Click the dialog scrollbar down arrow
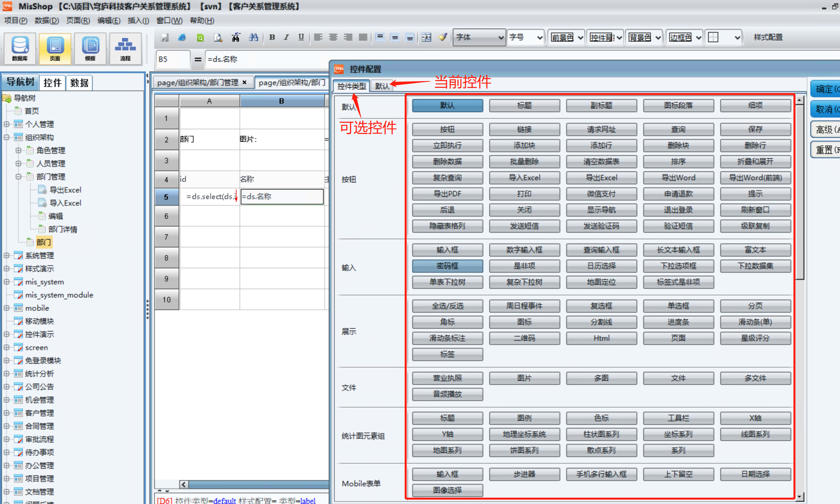The image size is (840, 504). 799,496
